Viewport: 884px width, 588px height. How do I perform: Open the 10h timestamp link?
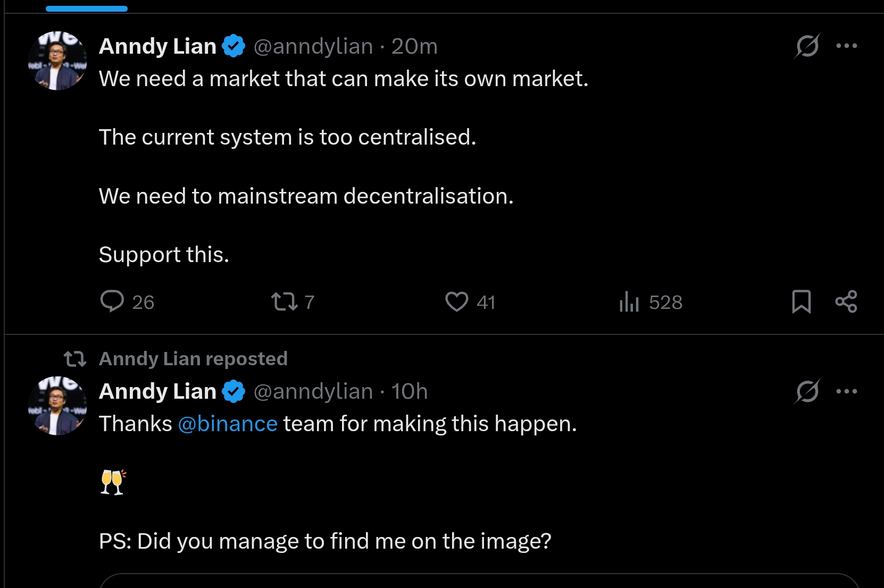coord(410,391)
